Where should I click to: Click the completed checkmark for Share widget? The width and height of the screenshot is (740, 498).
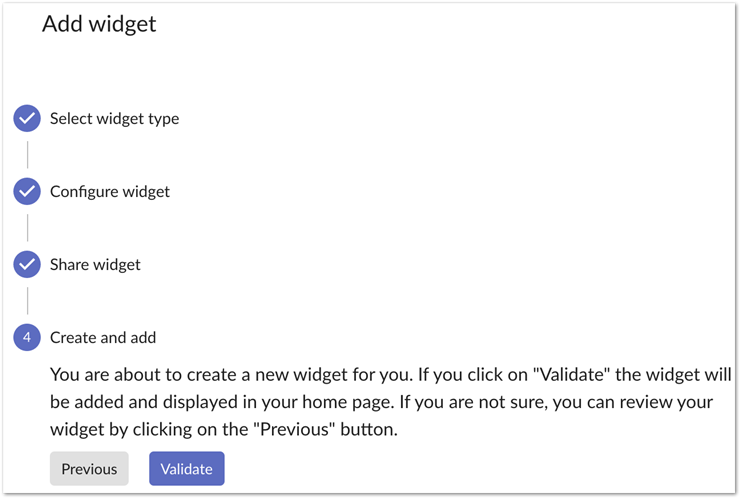click(27, 264)
